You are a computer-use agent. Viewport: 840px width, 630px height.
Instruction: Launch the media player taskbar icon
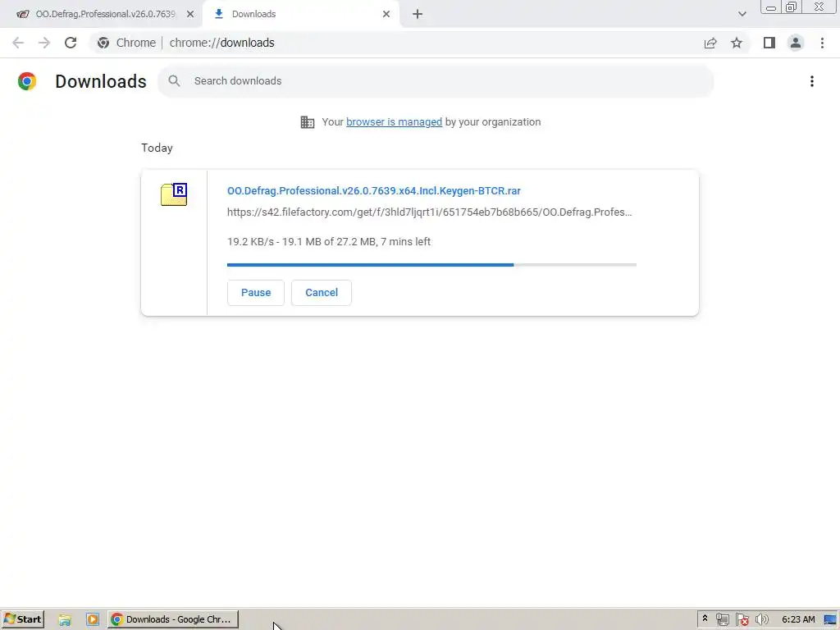[92, 619]
